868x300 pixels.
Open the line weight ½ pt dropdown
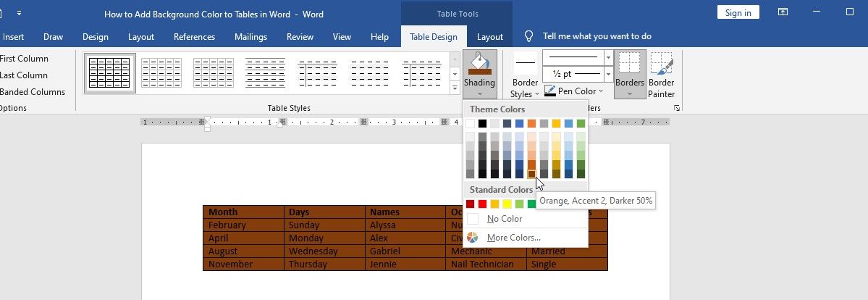pos(608,74)
